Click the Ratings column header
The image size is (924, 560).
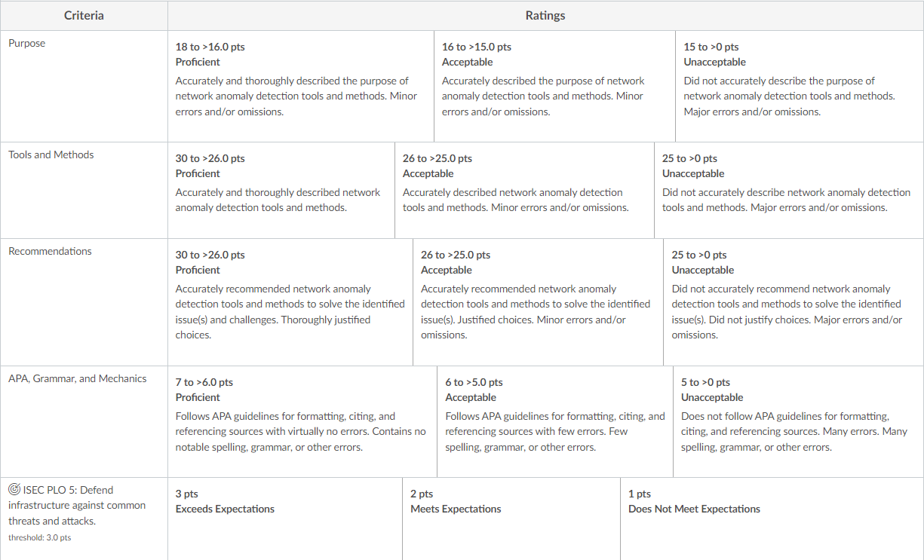(545, 16)
